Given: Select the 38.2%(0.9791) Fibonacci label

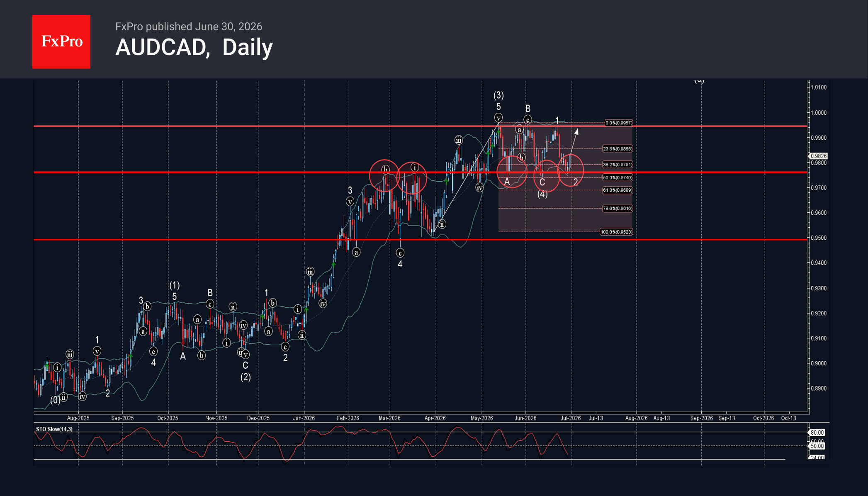Looking at the screenshot, I should click(617, 164).
